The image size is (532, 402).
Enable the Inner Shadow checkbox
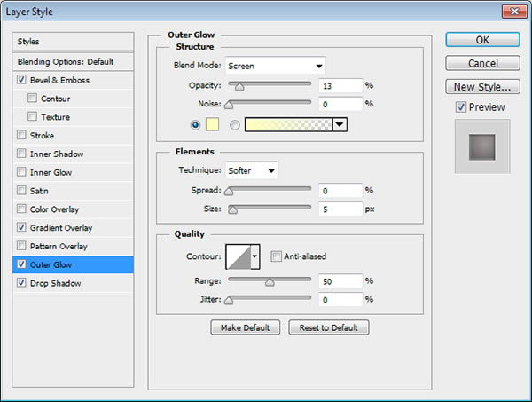pos(21,154)
